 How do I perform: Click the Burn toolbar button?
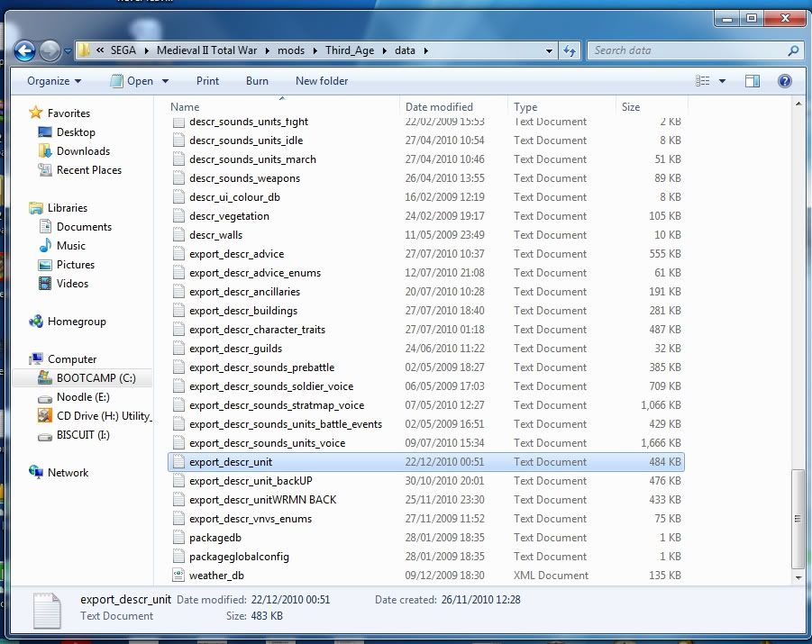click(x=257, y=81)
